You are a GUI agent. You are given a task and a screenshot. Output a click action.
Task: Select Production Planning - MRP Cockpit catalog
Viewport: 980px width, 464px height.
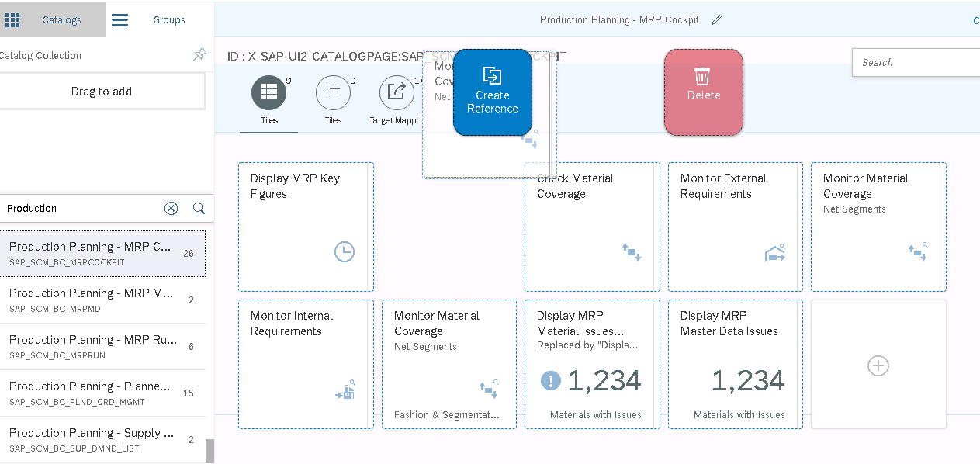102,254
